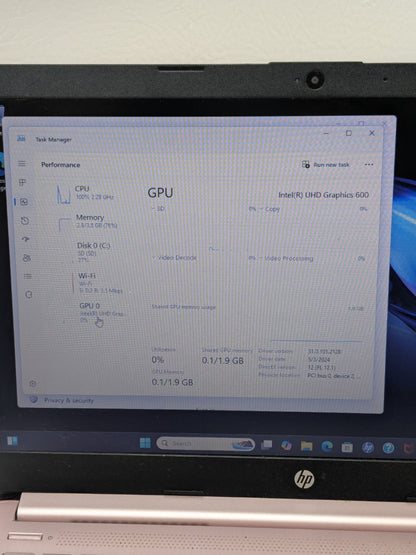Open the App history sidebar icon
This screenshot has width=416, height=555.
25,221
